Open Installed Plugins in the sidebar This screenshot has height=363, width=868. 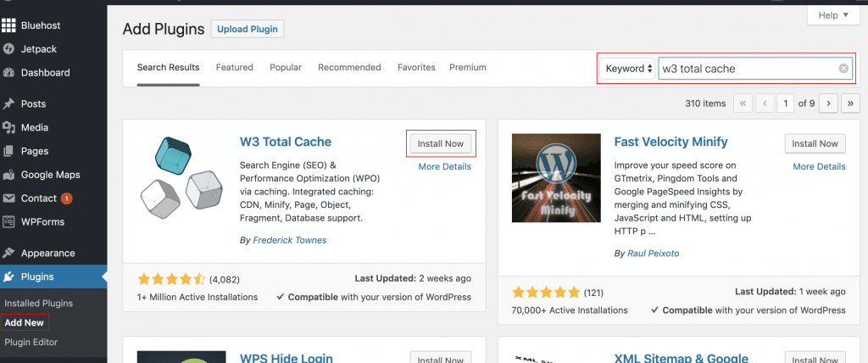39,303
